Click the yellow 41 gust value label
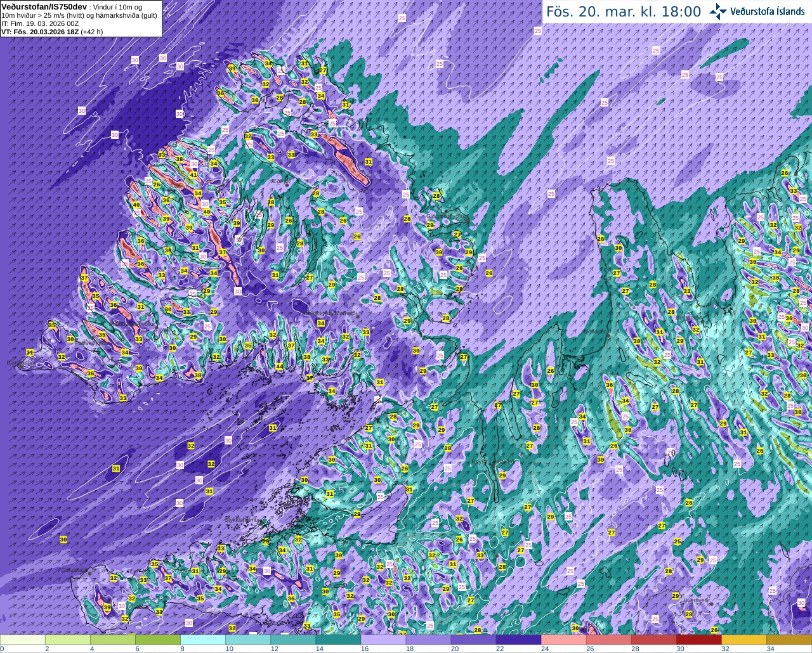Image resolution: width=812 pixels, height=653 pixels. tap(193, 175)
